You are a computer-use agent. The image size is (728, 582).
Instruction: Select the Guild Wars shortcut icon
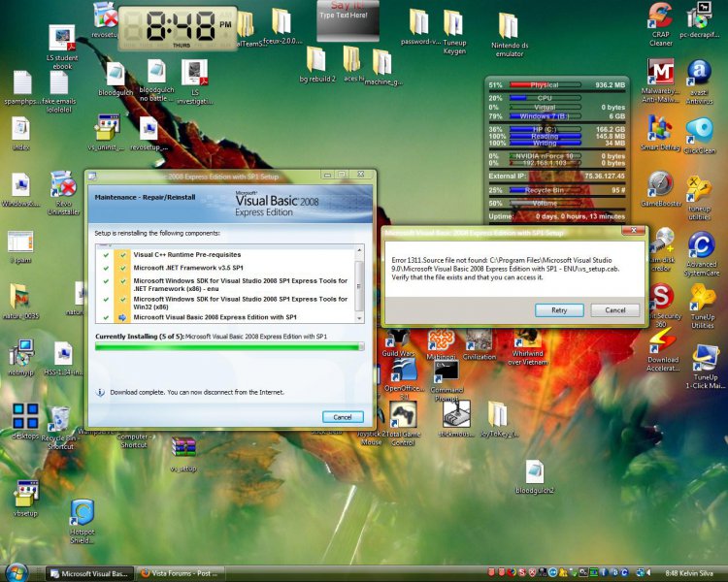click(x=398, y=343)
